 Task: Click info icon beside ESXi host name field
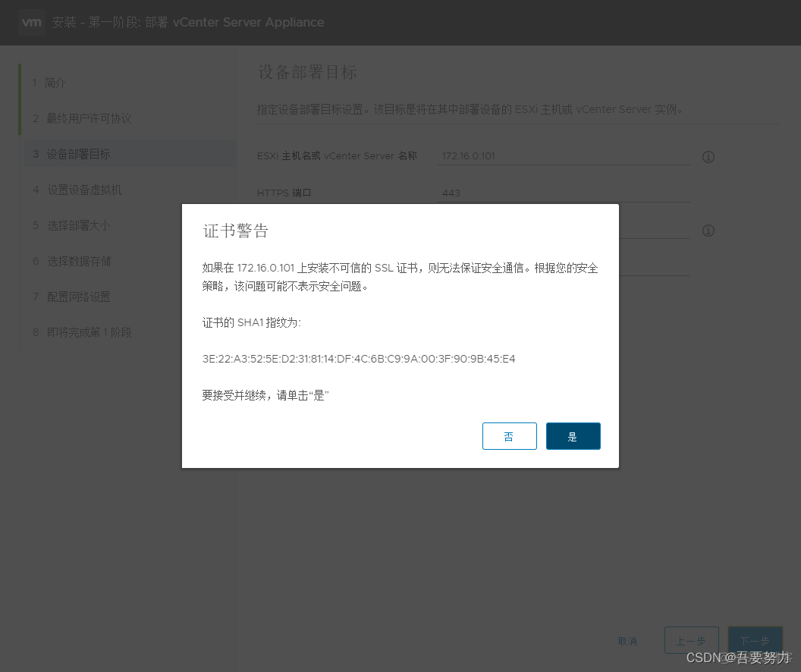tap(708, 157)
